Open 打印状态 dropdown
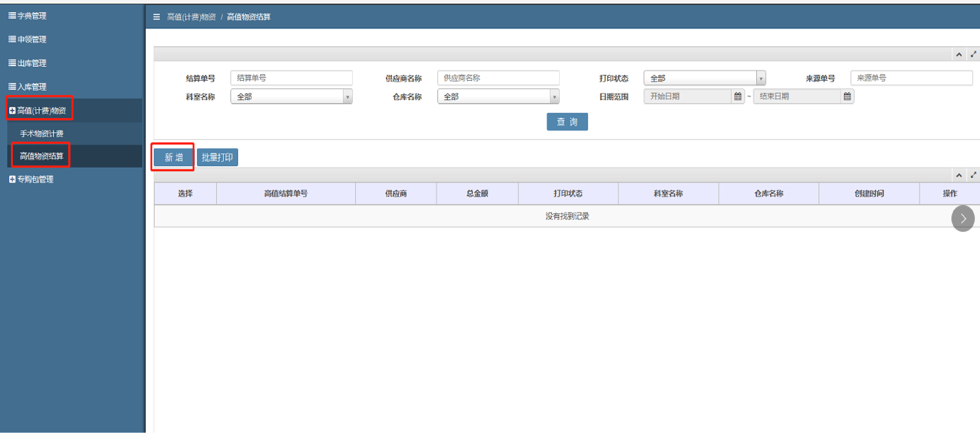 [x=704, y=79]
